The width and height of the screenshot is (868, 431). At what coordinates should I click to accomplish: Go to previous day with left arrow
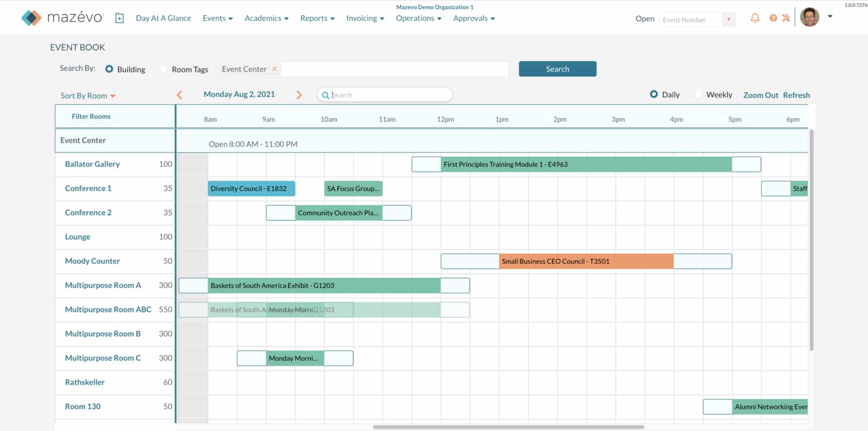click(x=180, y=95)
